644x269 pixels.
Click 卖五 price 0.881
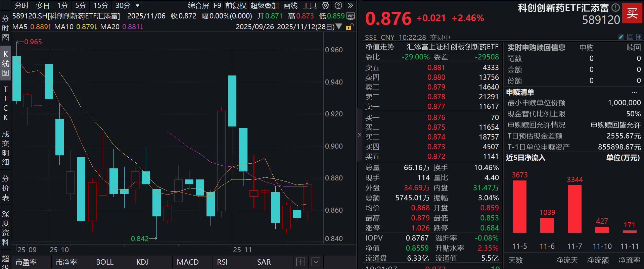436,68
